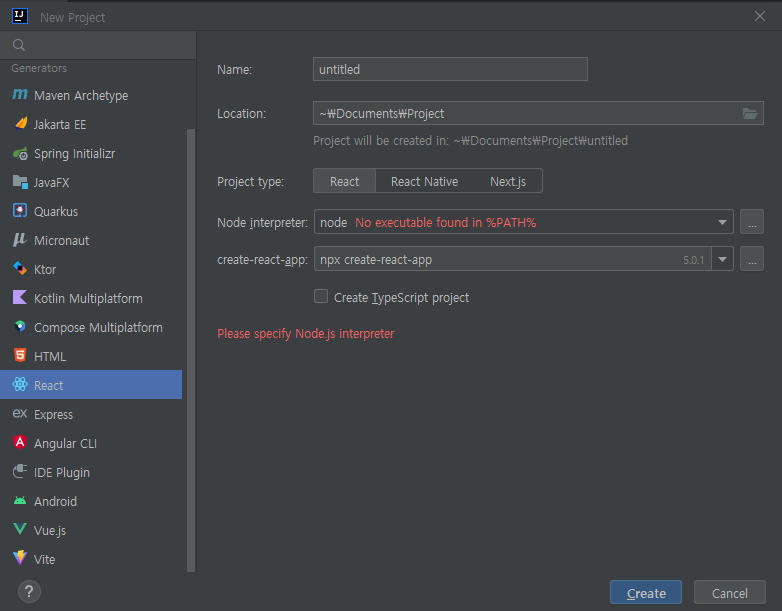
Task: Click the project Name input field
Action: 450,69
